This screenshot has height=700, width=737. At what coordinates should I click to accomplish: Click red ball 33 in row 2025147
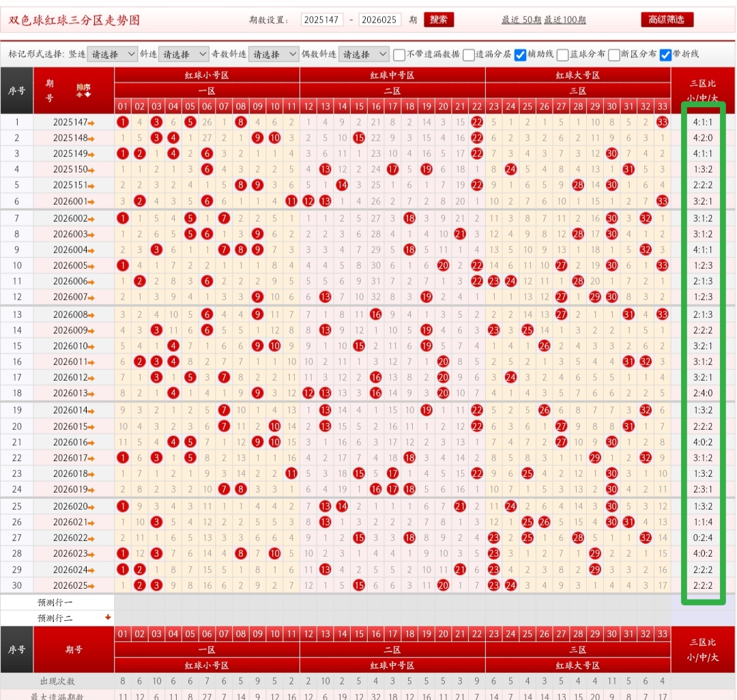tap(662, 122)
